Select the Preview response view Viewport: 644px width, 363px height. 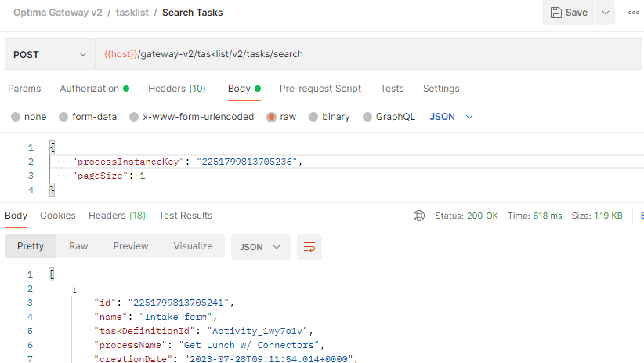point(131,246)
